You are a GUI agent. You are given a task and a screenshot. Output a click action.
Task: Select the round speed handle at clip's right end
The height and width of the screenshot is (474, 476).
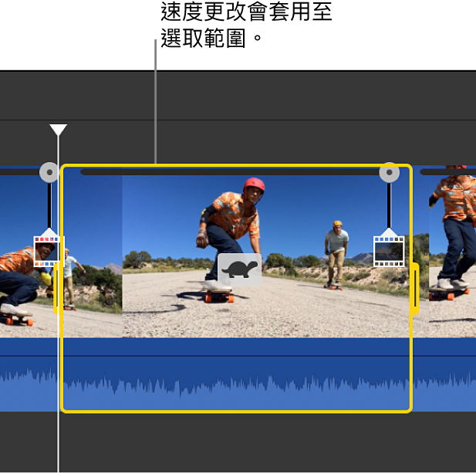click(390, 172)
